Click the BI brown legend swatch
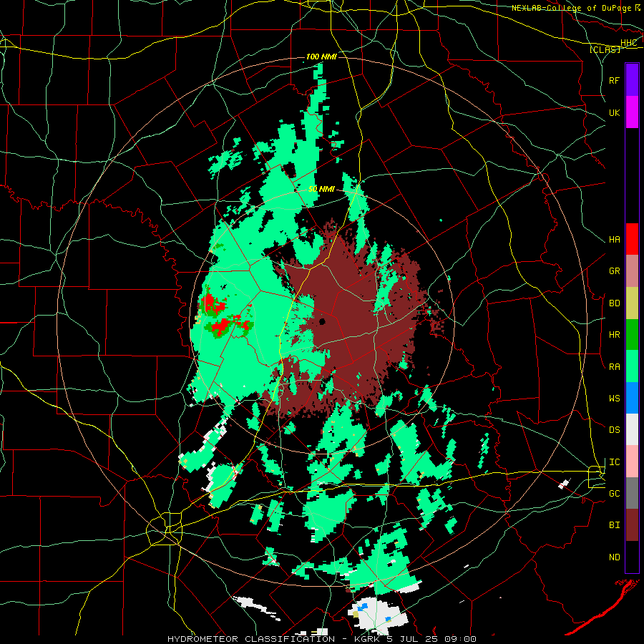644x644 pixels. click(x=632, y=525)
